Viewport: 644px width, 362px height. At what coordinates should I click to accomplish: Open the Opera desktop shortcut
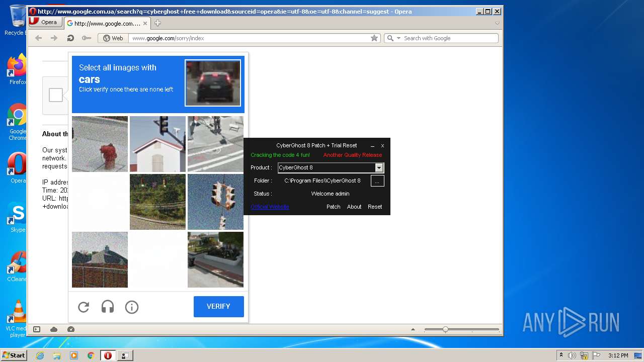[17, 168]
